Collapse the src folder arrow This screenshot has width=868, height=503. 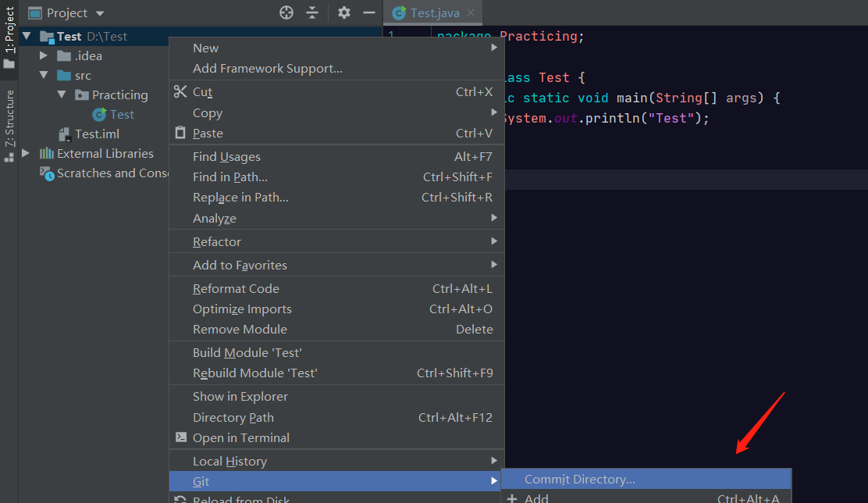pos(44,75)
